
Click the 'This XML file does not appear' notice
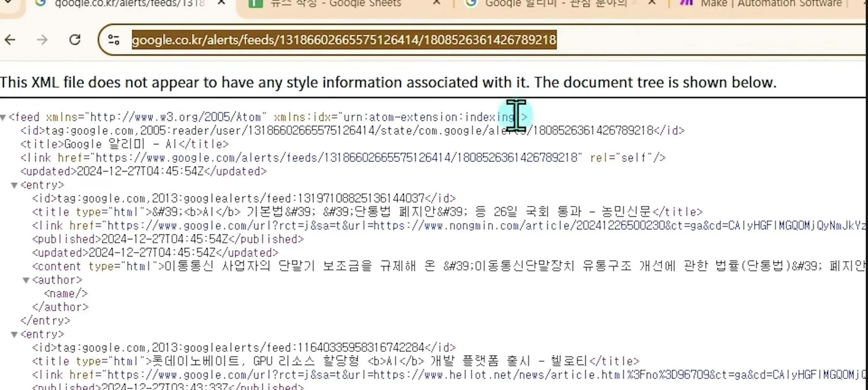[x=388, y=82]
